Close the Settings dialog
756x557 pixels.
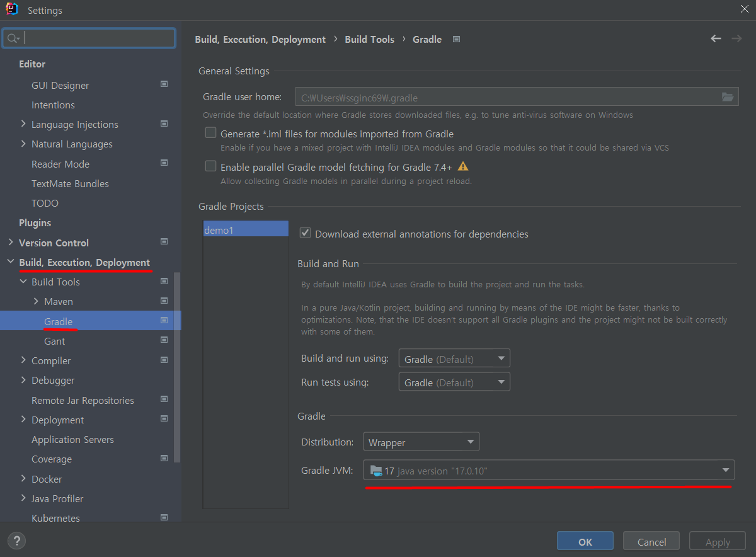(x=744, y=9)
